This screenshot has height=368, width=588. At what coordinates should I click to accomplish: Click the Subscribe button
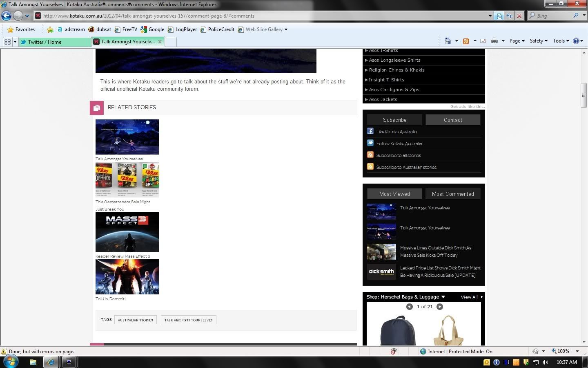394,120
